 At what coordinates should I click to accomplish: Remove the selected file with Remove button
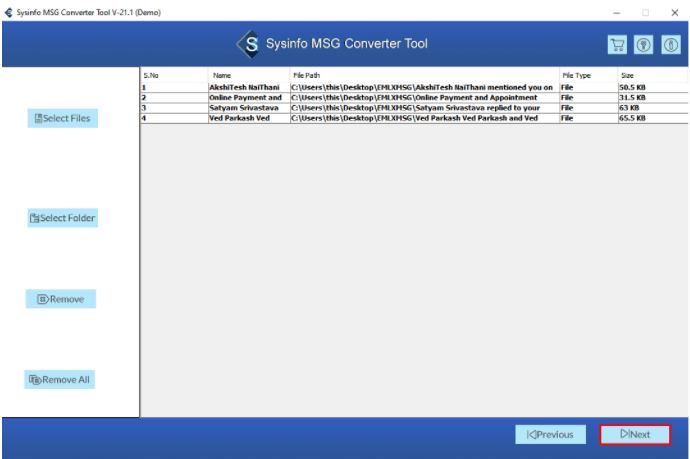61,299
